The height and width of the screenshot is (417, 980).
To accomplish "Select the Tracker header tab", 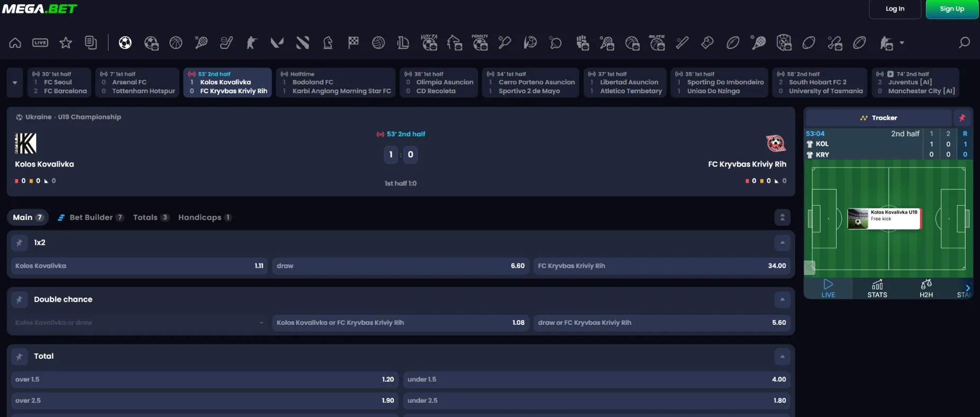I will (879, 118).
